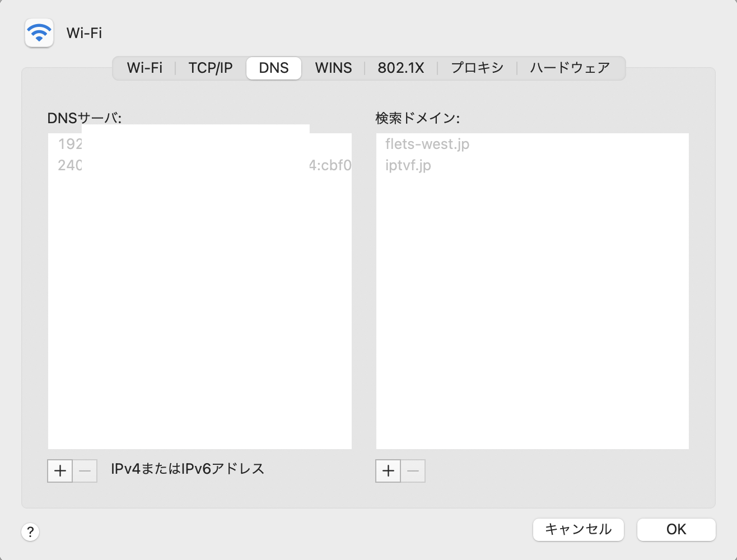Go to the WINS tab
The image size is (737, 560).
click(333, 68)
